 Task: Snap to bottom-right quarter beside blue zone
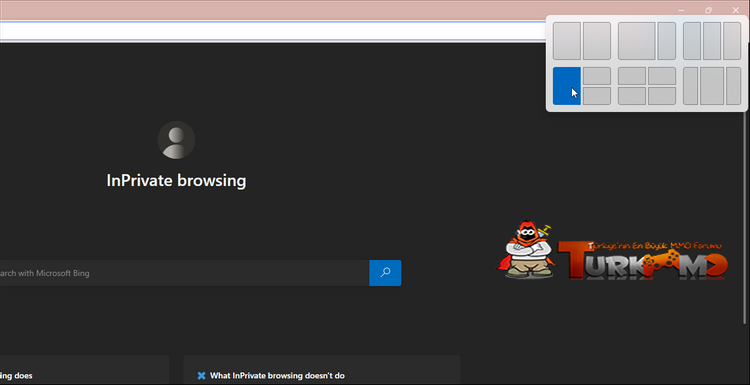pyautogui.click(x=597, y=96)
